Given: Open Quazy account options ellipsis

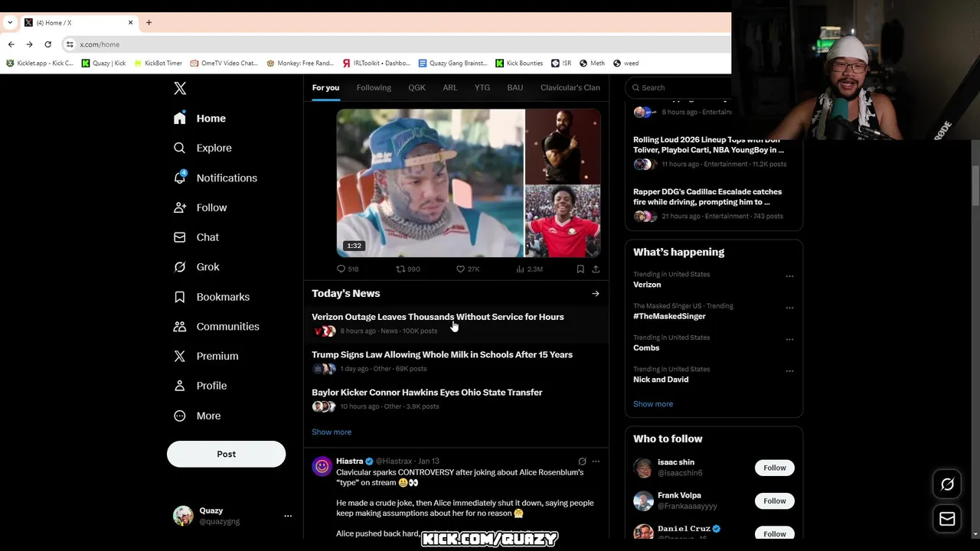Looking at the screenshot, I should click(288, 516).
